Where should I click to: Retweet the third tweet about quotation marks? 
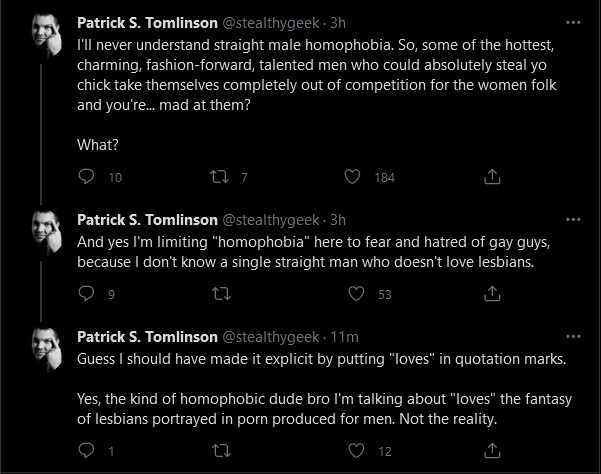tap(222, 451)
